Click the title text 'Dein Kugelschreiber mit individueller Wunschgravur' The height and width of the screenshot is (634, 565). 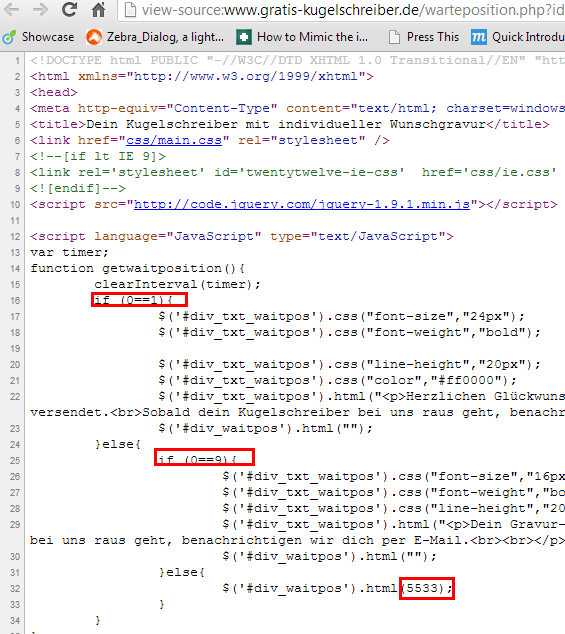(x=286, y=124)
